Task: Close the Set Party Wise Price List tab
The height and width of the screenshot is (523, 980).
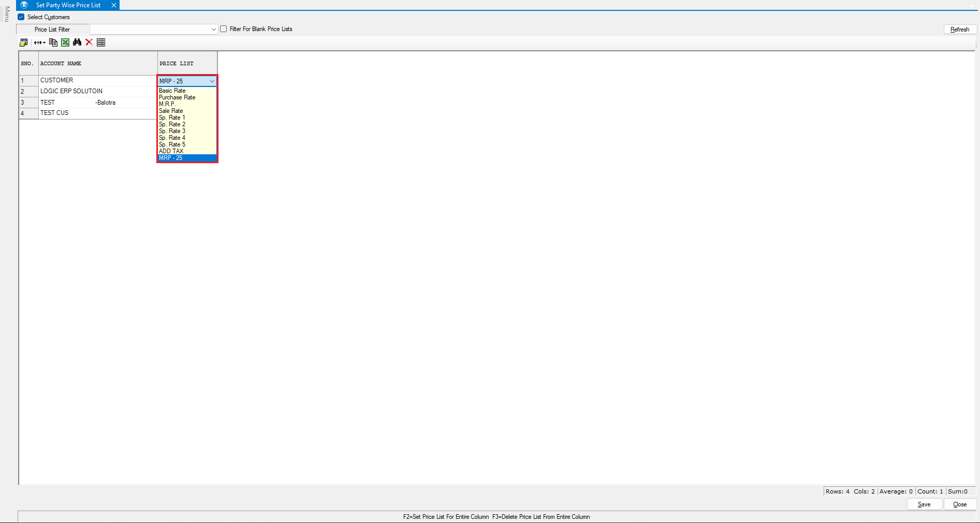Action: pyautogui.click(x=114, y=5)
